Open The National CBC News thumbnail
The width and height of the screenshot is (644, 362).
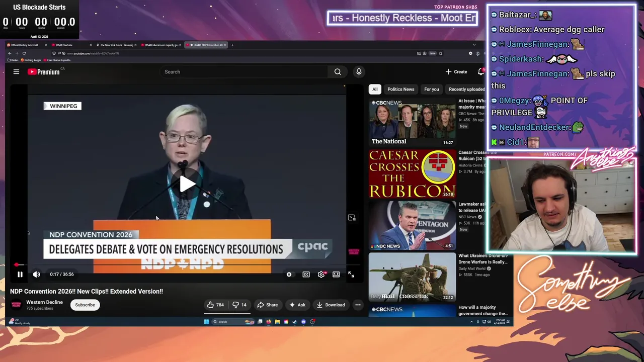[412, 122]
